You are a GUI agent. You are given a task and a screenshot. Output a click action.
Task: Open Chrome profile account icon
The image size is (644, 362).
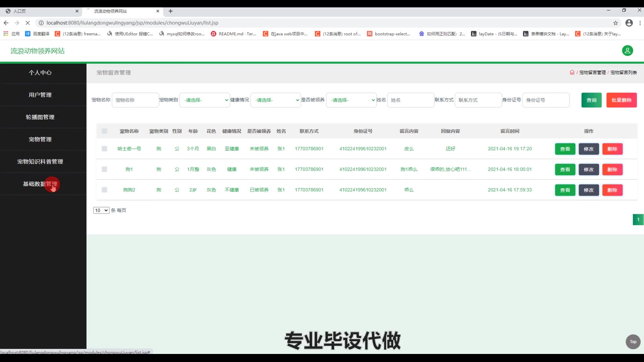(629, 23)
